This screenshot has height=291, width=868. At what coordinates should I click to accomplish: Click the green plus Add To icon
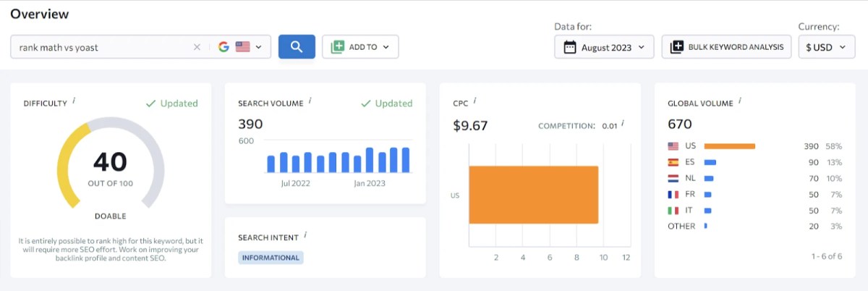[x=337, y=47]
